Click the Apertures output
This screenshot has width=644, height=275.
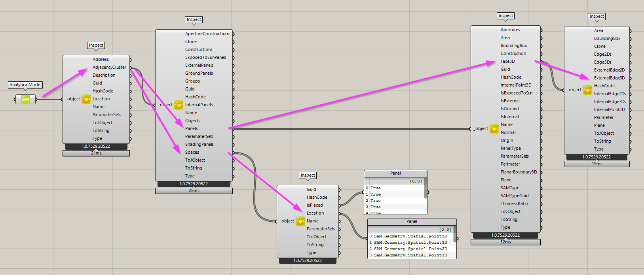click(510, 30)
